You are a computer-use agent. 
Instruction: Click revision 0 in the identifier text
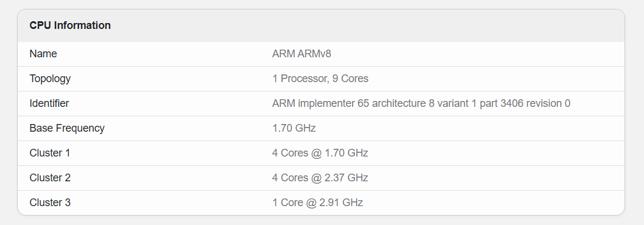tap(548, 103)
